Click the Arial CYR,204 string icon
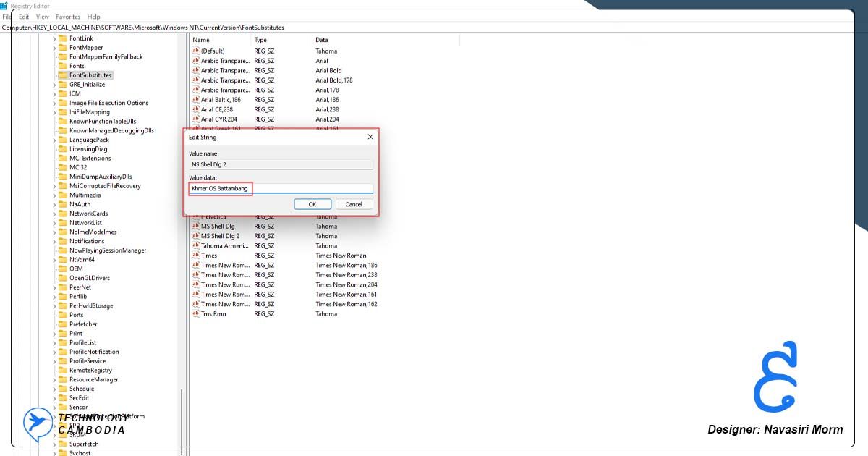This screenshot has height=456, width=868. (195, 119)
